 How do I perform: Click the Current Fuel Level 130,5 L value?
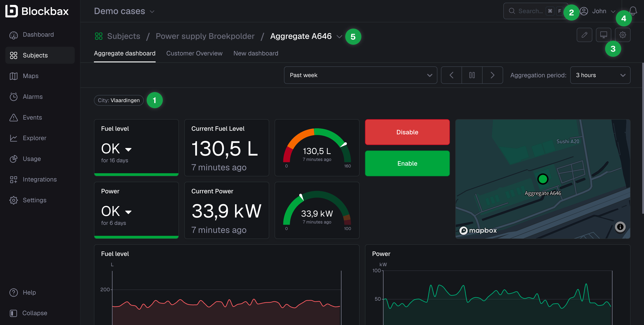(225, 149)
